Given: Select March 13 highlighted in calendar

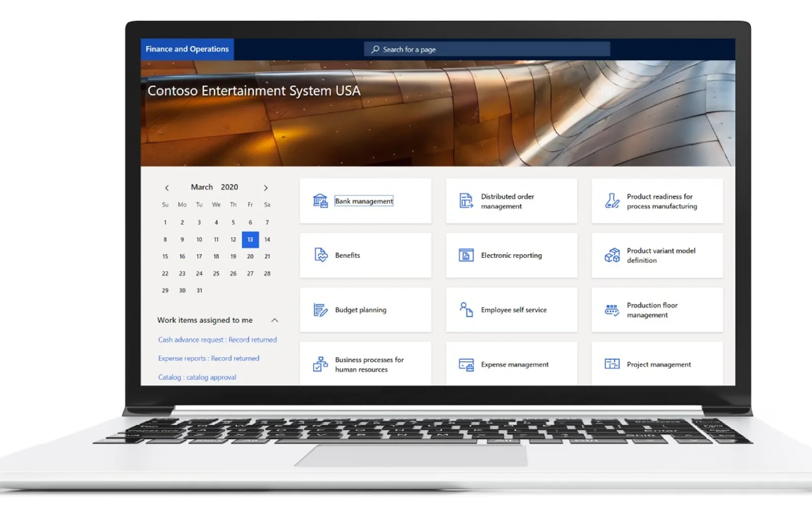Looking at the screenshot, I should click(x=250, y=239).
